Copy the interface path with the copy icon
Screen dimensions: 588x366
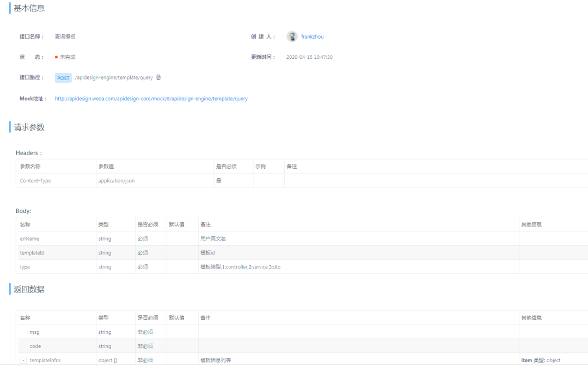tap(158, 77)
